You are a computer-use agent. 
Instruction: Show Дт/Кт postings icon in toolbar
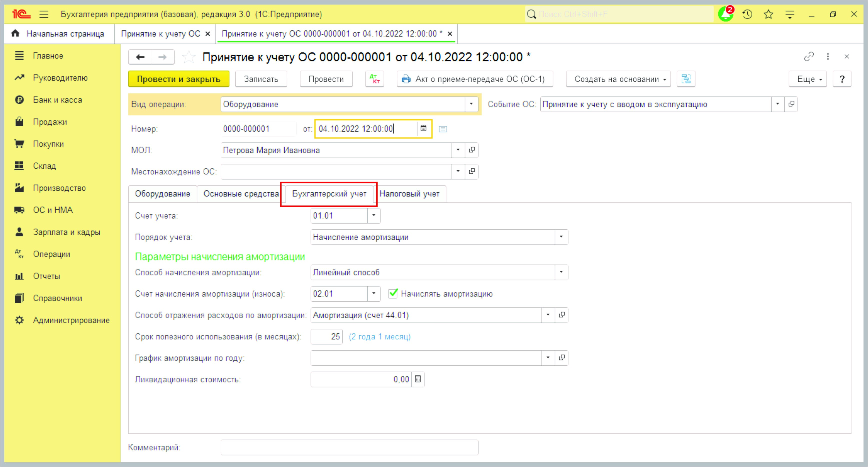tap(375, 79)
